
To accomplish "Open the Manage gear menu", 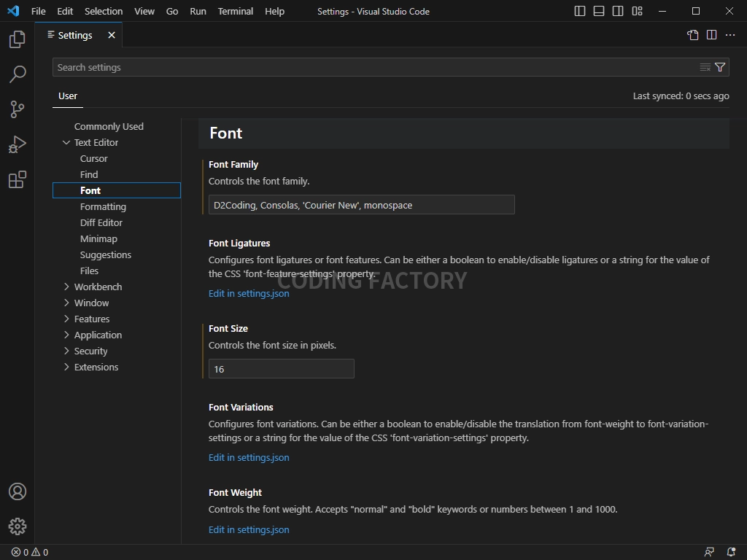I will click(x=18, y=526).
